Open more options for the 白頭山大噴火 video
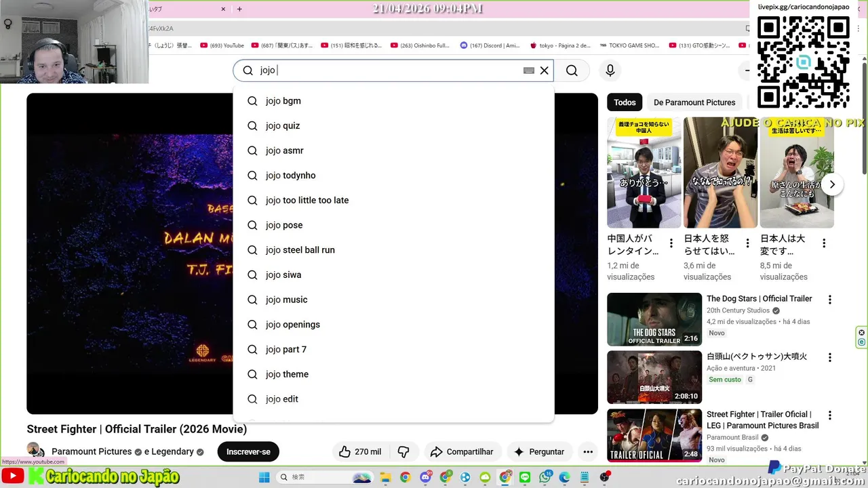 click(x=829, y=357)
